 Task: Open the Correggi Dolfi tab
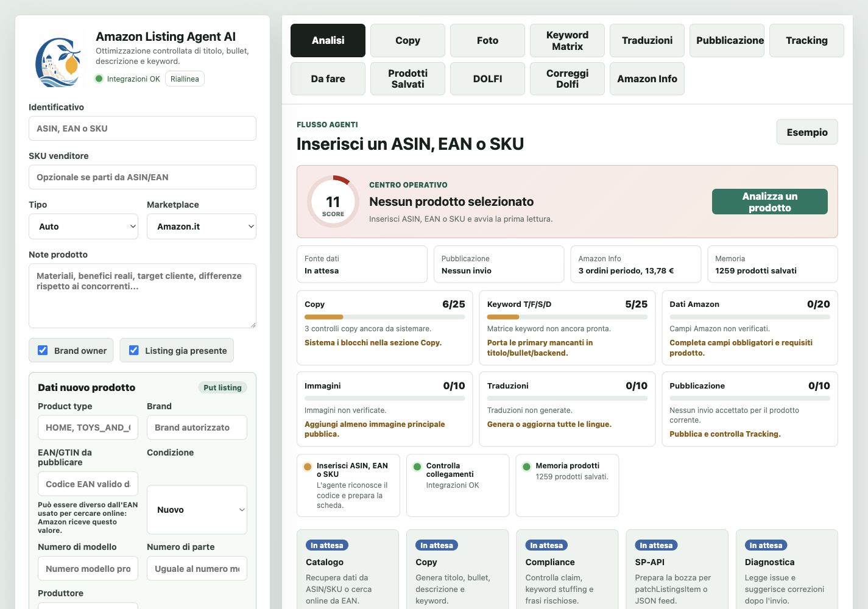[567, 79]
